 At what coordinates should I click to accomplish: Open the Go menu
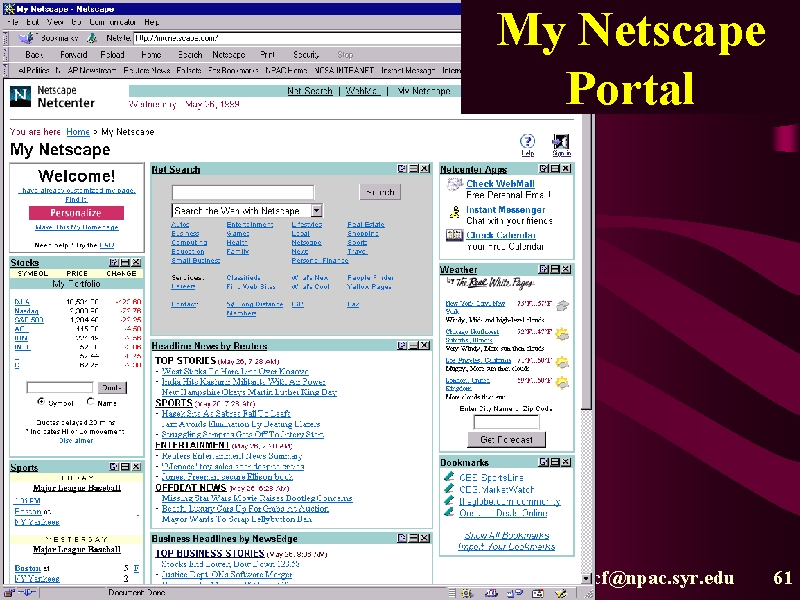pos(76,22)
